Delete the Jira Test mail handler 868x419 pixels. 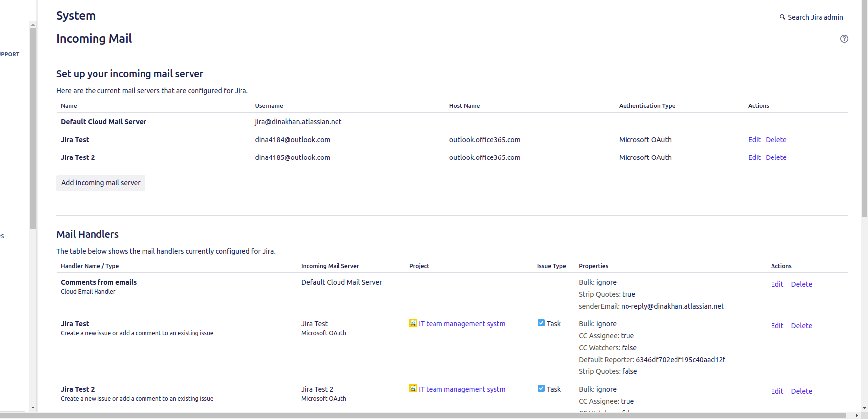(802, 326)
